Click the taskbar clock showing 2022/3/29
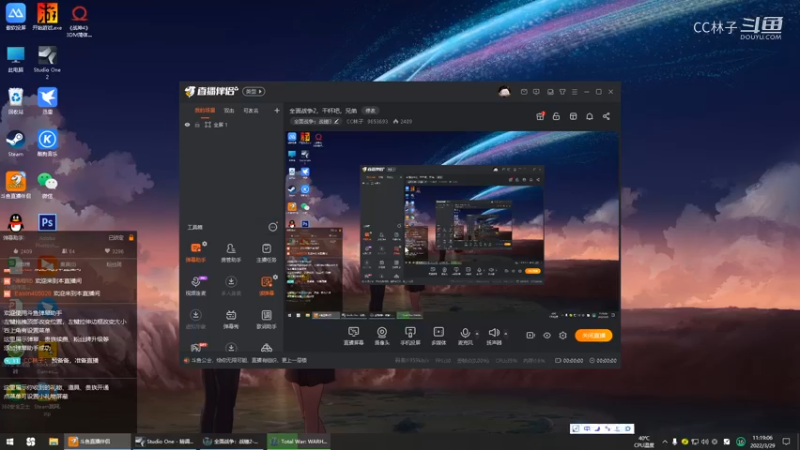This screenshot has height=450, width=800. pyautogui.click(x=762, y=441)
